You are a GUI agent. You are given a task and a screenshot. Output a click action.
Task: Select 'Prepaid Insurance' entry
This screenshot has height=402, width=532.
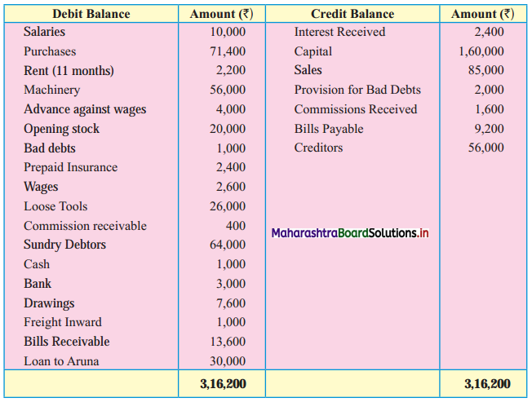click(70, 167)
